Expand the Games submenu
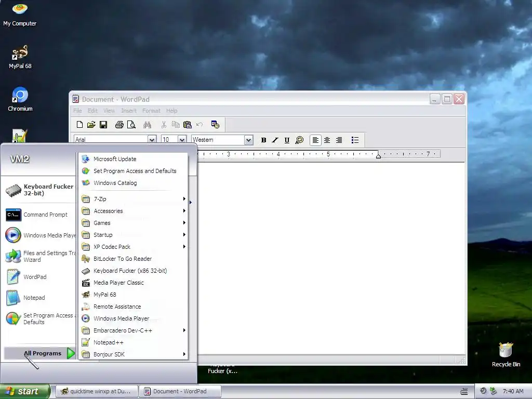532x399 pixels. [x=133, y=222]
